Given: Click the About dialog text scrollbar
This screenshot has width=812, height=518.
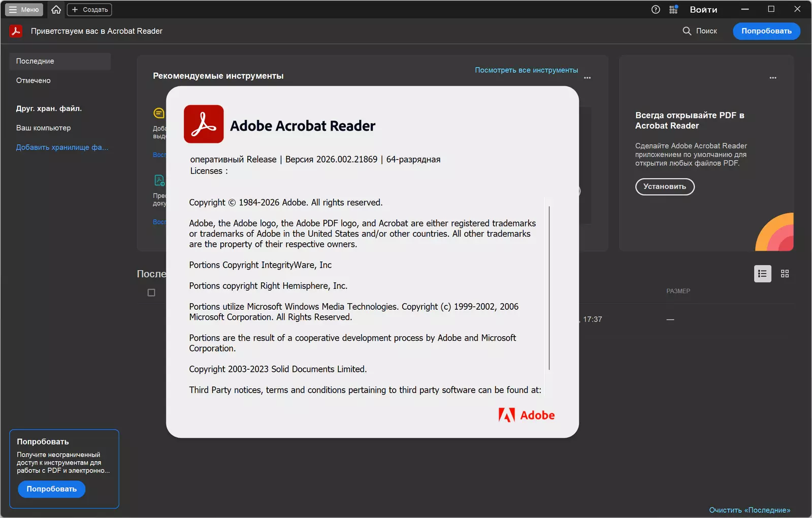Looking at the screenshot, I should (x=549, y=288).
